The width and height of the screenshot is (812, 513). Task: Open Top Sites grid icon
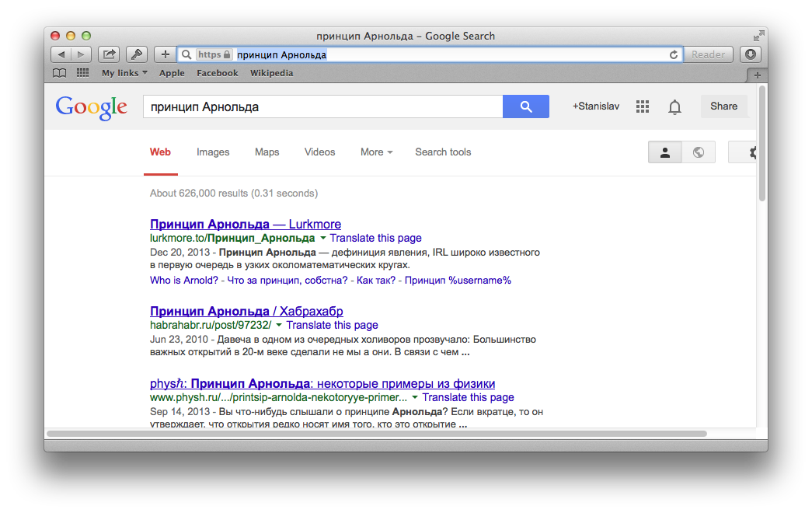click(83, 73)
